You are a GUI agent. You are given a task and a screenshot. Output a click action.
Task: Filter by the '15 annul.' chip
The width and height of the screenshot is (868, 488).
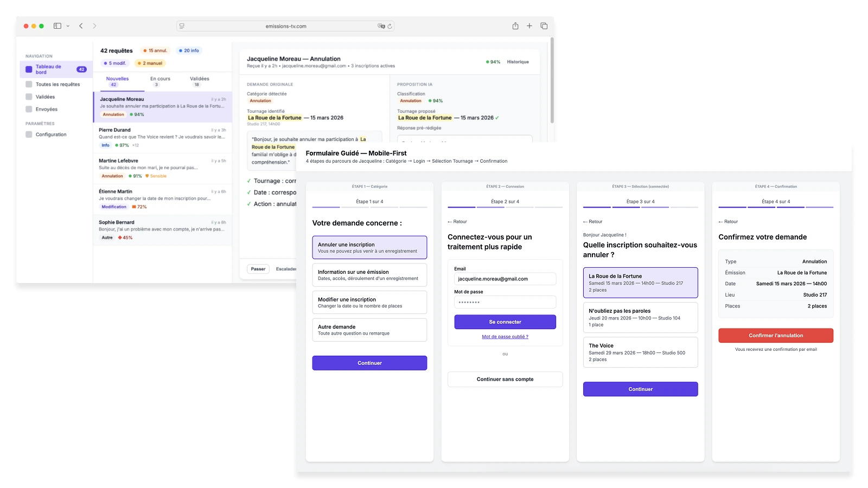tap(155, 50)
